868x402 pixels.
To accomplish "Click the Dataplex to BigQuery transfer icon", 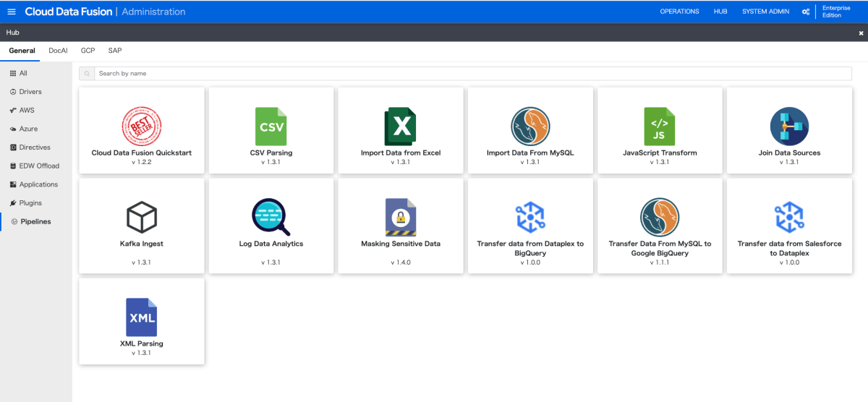I will 530,217.
